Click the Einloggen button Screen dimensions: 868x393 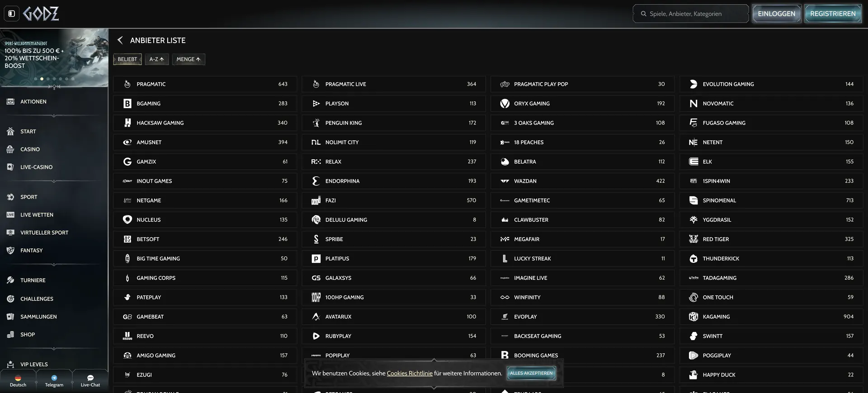[x=777, y=14]
